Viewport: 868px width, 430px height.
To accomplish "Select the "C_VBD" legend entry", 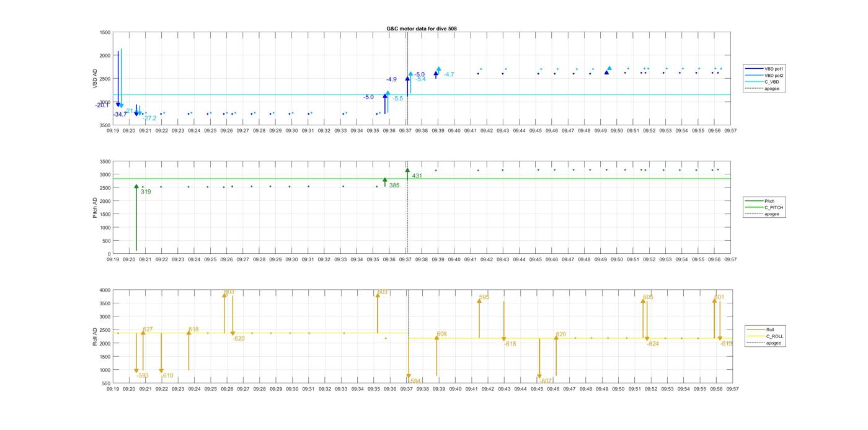I will click(763, 82).
